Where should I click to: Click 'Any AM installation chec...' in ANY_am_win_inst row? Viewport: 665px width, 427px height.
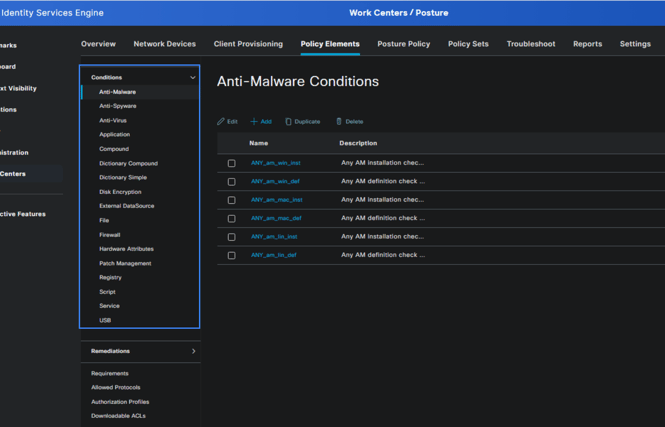click(383, 163)
